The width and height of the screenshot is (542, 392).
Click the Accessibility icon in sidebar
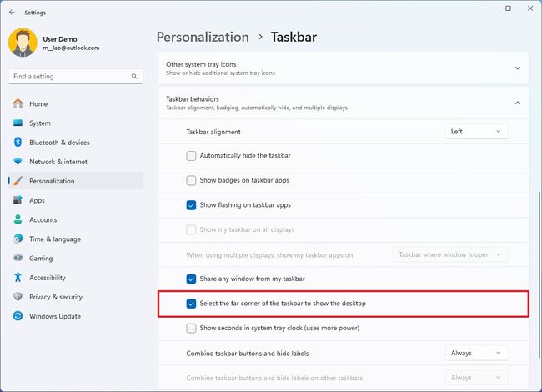(x=18, y=278)
